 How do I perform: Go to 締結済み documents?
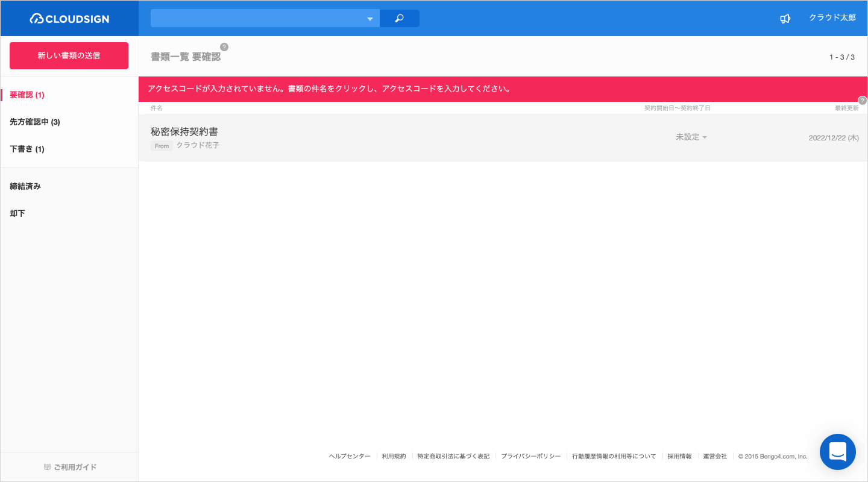pyautogui.click(x=25, y=186)
